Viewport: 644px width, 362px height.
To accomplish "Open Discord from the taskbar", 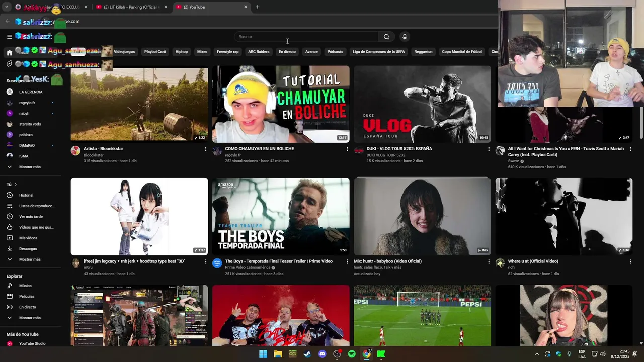I will coord(322,354).
